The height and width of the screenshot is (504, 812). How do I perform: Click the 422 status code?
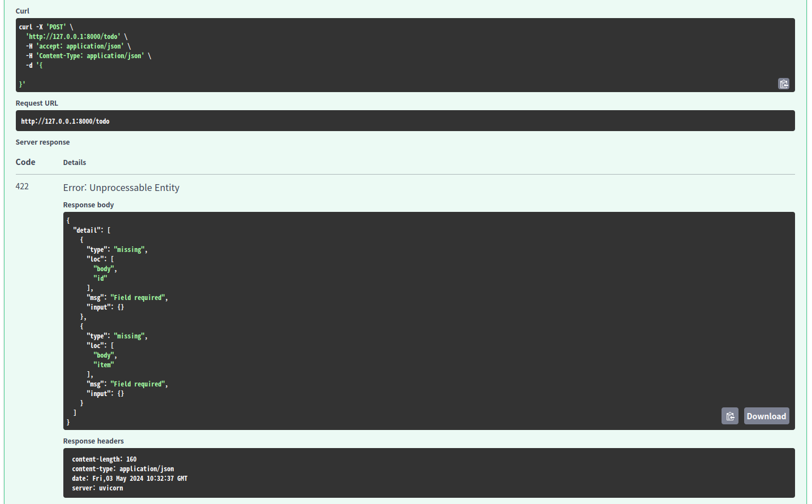click(x=22, y=186)
